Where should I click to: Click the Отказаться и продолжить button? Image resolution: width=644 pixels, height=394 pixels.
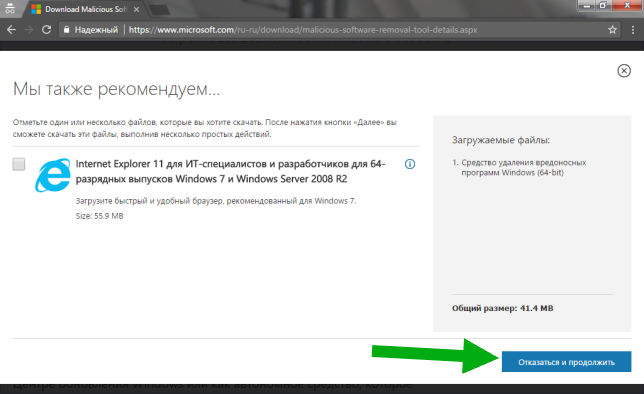tap(566, 362)
